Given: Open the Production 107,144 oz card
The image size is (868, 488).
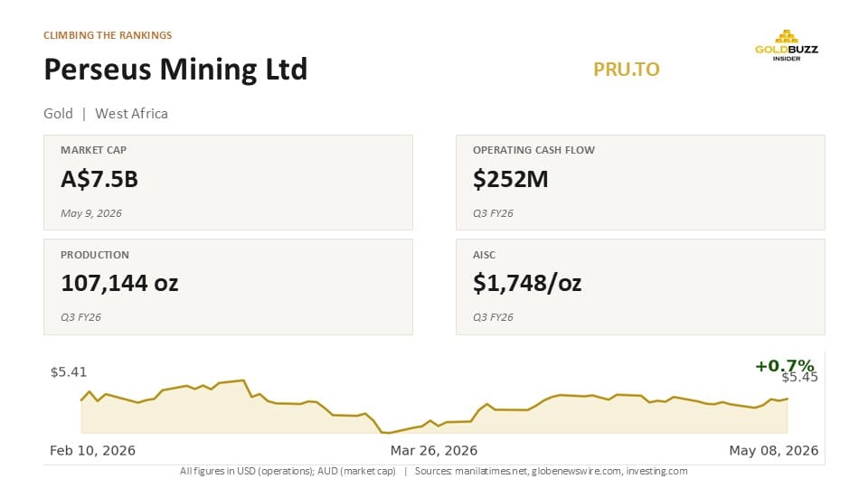Looking at the screenshot, I should (228, 286).
